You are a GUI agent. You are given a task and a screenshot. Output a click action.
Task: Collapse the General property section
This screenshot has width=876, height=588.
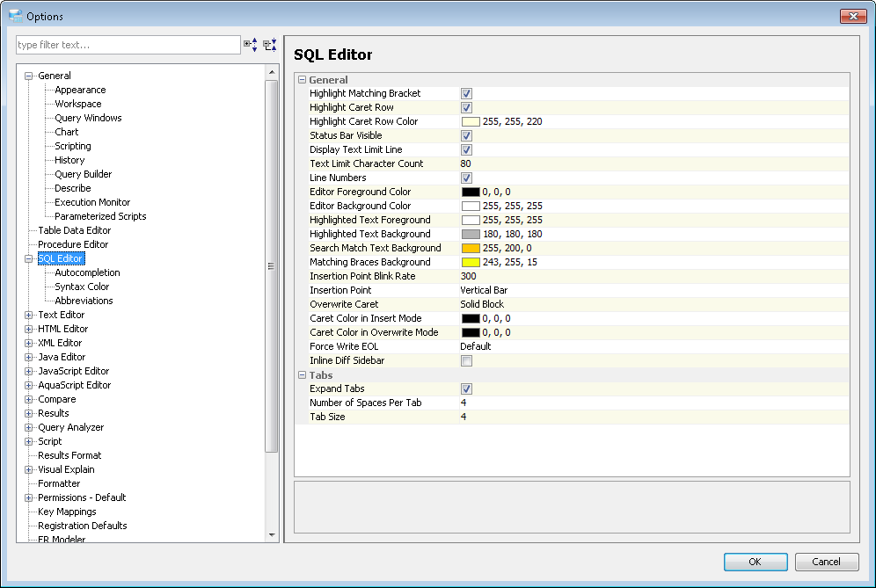pyautogui.click(x=303, y=80)
